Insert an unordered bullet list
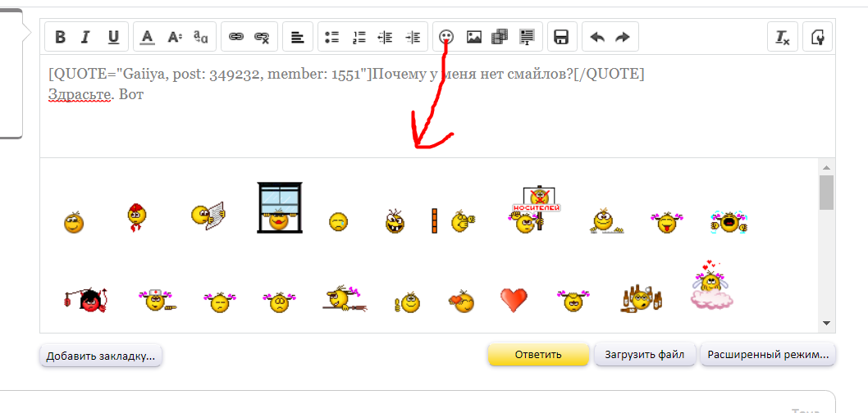Image resolution: width=868 pixels, height=413 pixels. pos(331,37)
